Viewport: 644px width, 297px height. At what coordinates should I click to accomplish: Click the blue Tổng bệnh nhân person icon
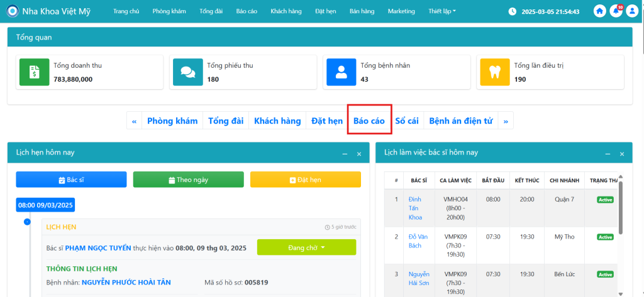tap(341, 72)
